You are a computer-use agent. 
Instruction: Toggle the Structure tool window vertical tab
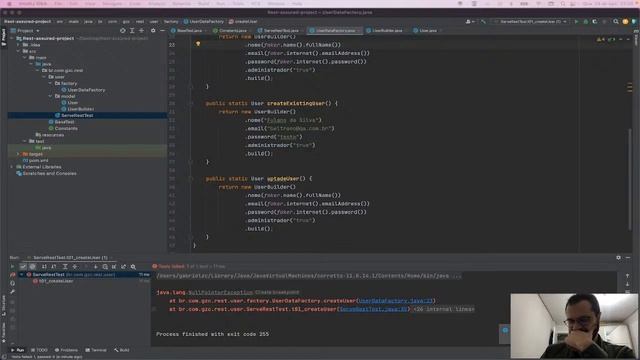tap(3, 305)
